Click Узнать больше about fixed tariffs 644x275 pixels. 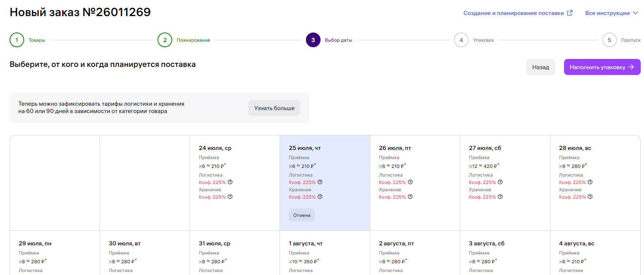click(274, 108)
